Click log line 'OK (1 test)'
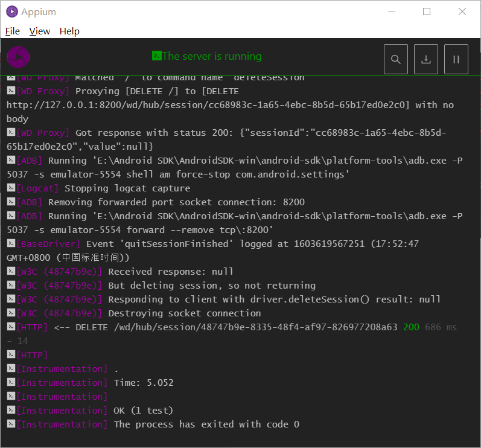 coord(143,411)
